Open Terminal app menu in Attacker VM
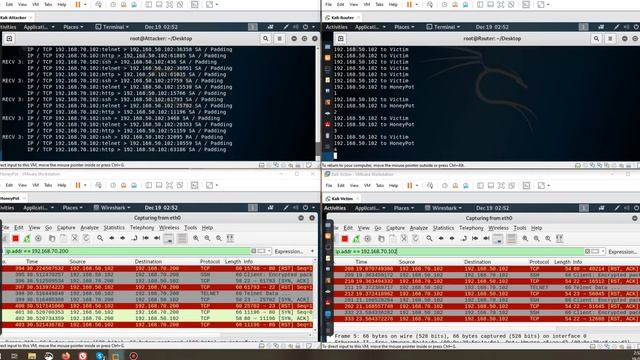Screen dimensions: 640x360 coord(112,27)
